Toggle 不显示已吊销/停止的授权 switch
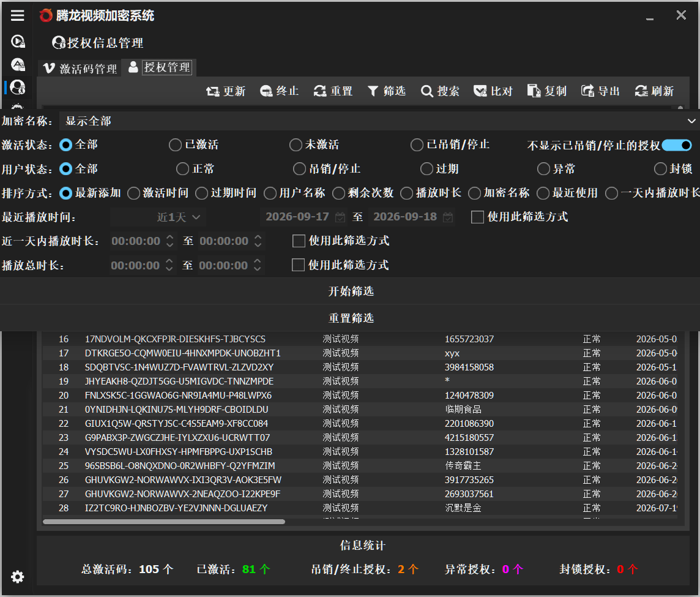 pos(677,145)
